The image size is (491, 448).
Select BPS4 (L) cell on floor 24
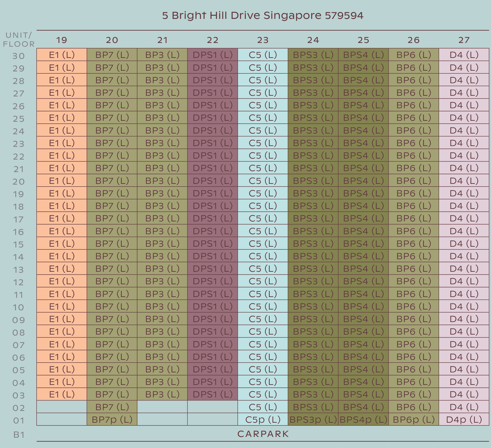click(363, 130)
